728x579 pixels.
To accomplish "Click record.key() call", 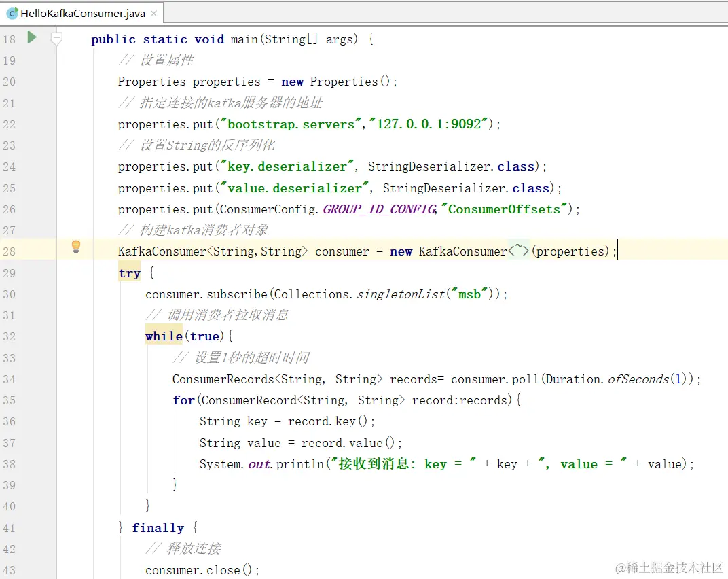I will click(327, 421).
